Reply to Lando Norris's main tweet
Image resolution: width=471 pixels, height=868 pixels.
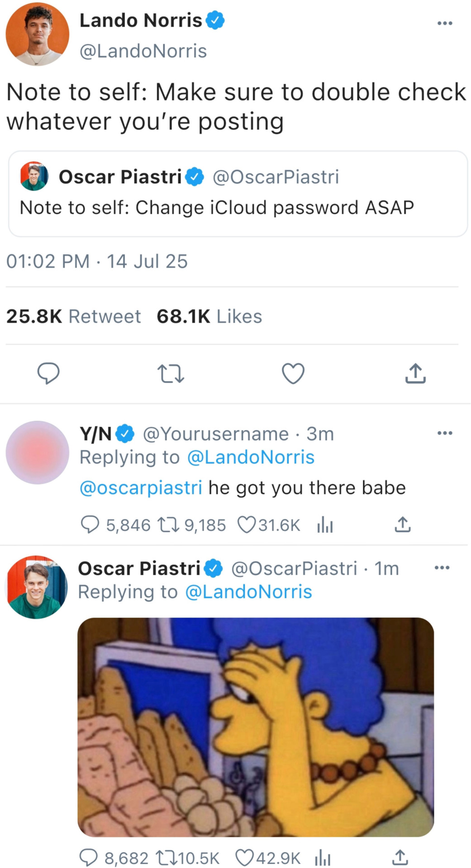tap(48, 373)
